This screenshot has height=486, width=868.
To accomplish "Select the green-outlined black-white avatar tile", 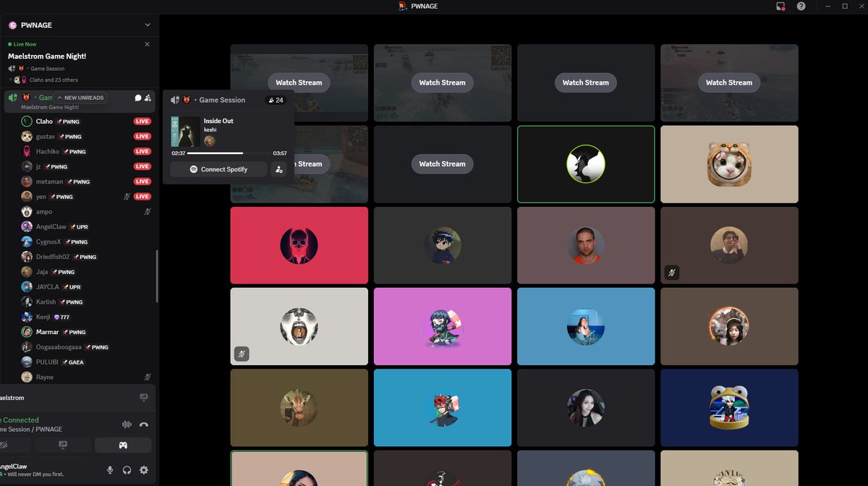I will [586, 164].
